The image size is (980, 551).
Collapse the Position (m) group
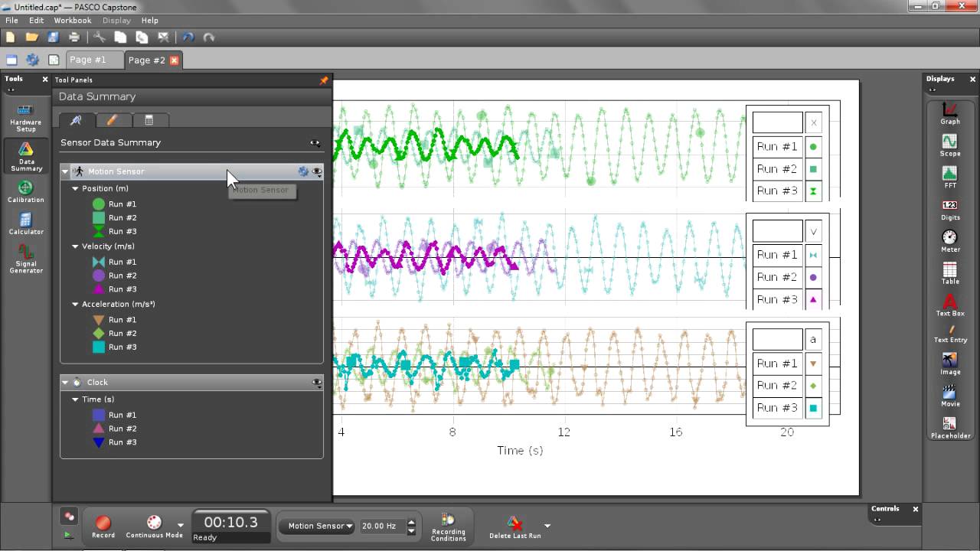pyautogui.click(x=76, y=188)
